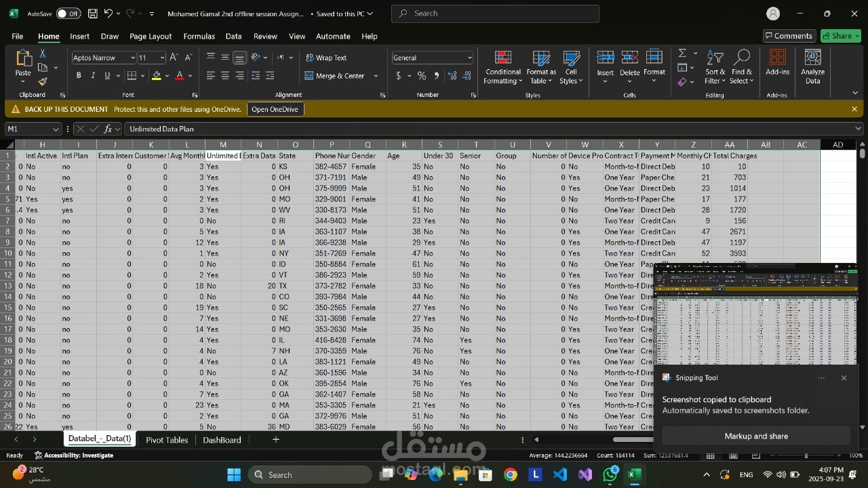Screen dimensions: 868x488
Task: Toggle the AutoSave switch
Action: pos(68,14)
